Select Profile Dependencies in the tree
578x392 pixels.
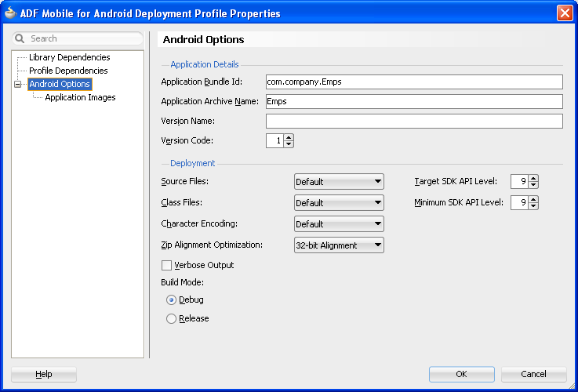68,71
